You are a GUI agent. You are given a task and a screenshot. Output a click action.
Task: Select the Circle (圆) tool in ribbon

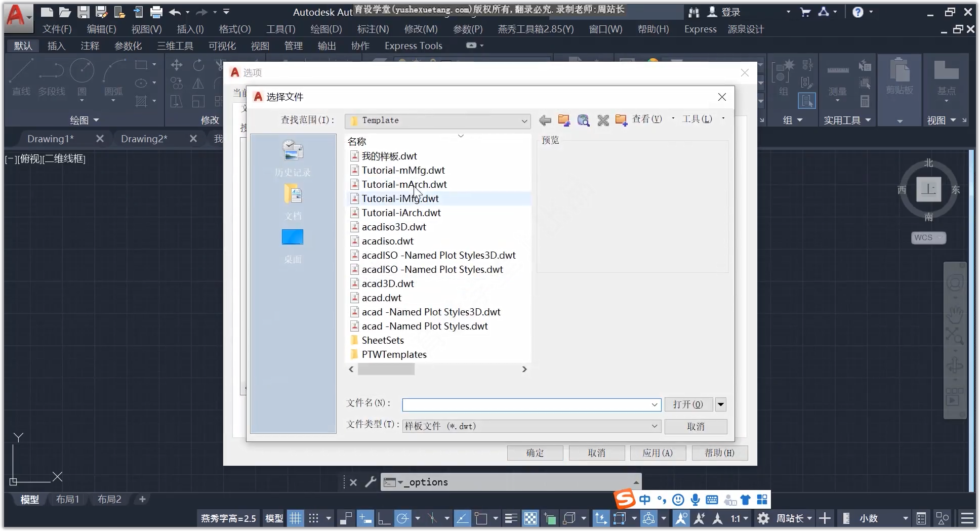(x=82, y=78)
